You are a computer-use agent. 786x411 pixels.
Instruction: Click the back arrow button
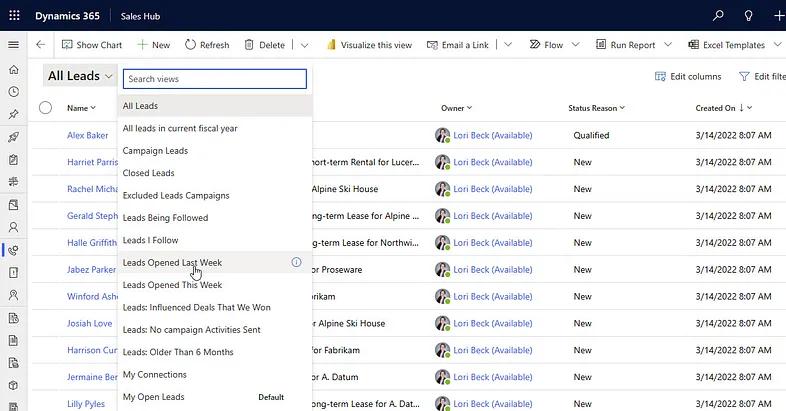(40, 45)
